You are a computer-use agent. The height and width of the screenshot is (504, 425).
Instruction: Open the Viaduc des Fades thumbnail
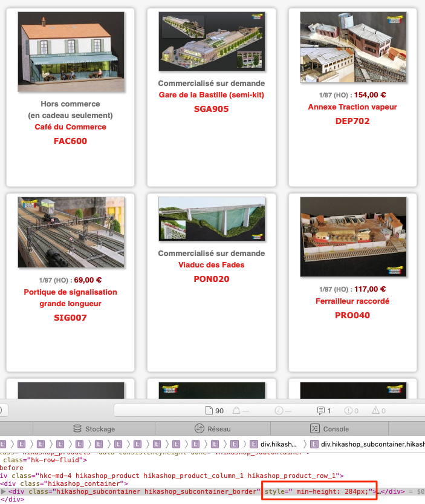[x=212, y=219]
